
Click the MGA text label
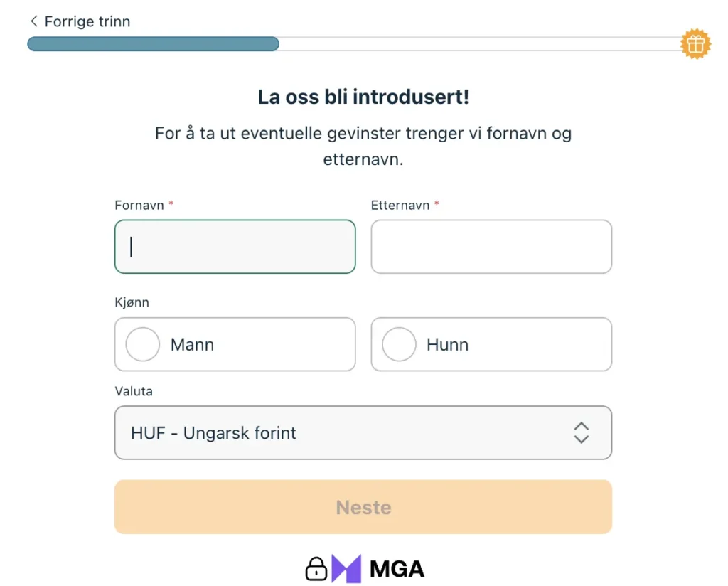pos(397,569)
